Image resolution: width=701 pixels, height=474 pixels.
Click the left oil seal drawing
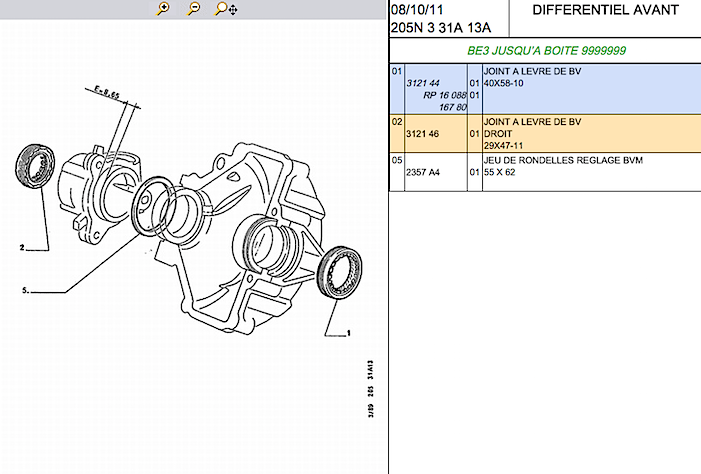tap(34, 166)
